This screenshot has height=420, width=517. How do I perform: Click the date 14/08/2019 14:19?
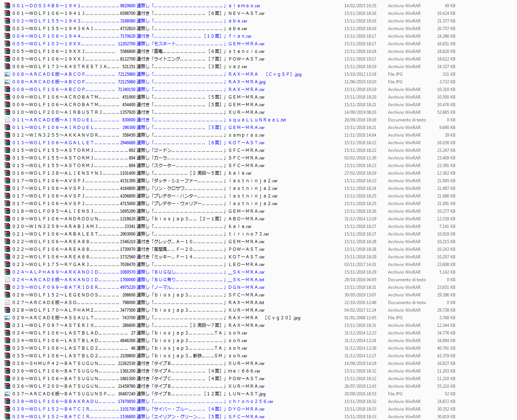(x=360, y=363)
